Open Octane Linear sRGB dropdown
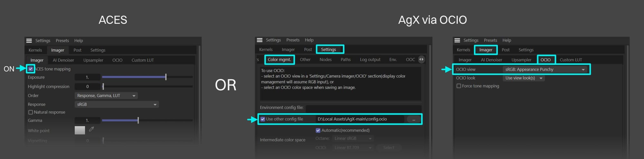Viewport: 644px width, 159px height. [x=353, y=138]
